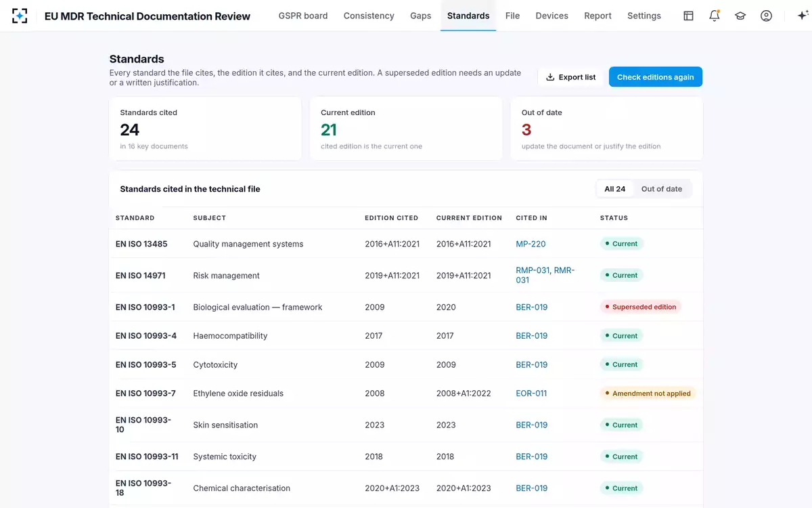
Task: Click the CURRENT EDITION column header
Action: click(469, 218)
